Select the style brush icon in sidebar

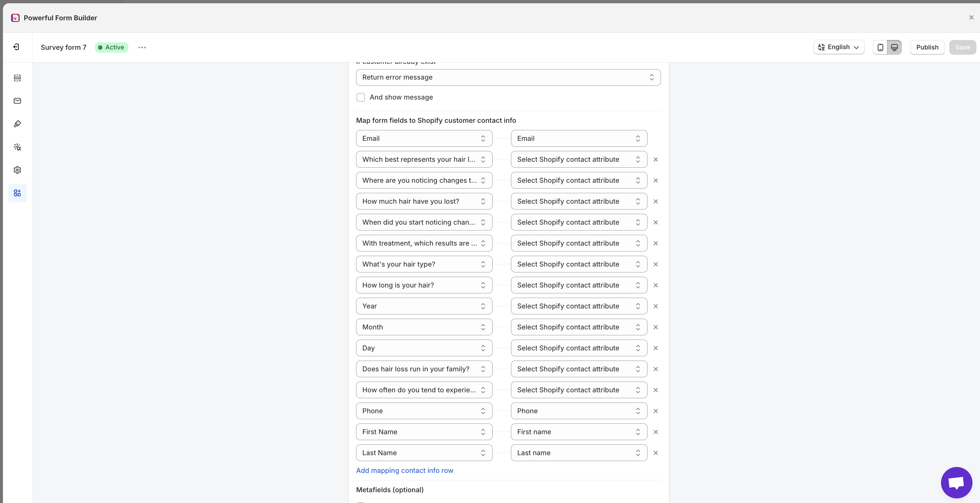tap(17, 124)
